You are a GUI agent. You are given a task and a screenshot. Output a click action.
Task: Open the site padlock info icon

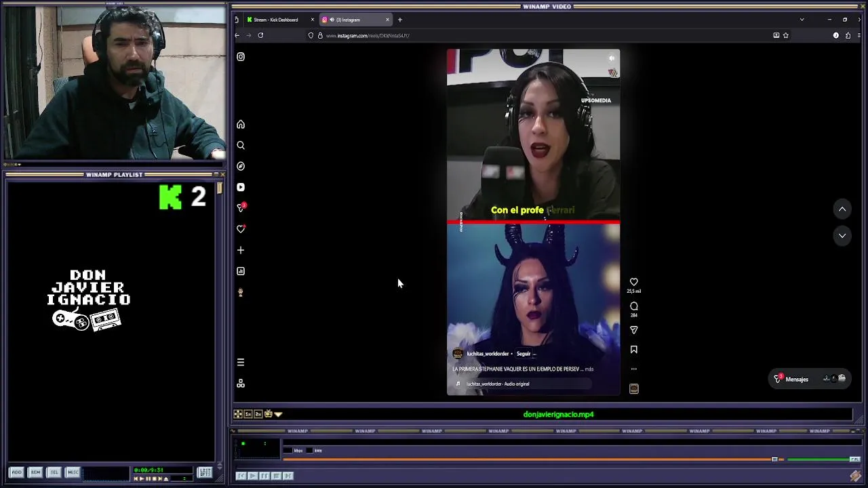coord(320,35)
